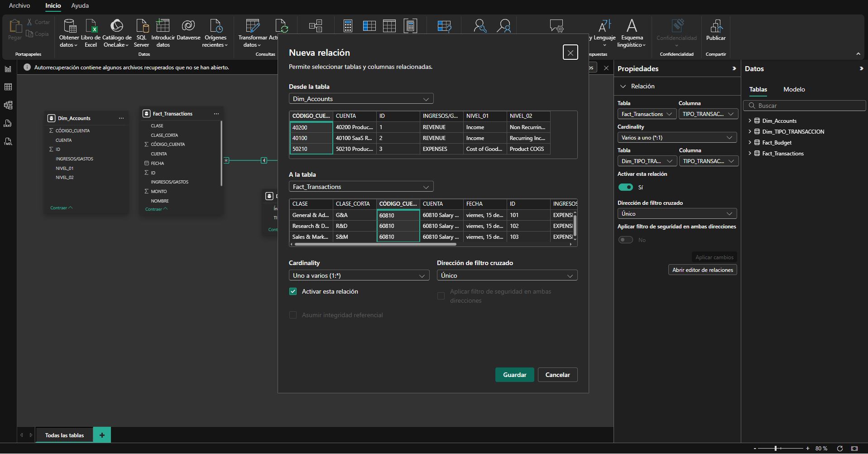Switch to table view in sidebar
Viewport: 868px width, 454px height.
8,87
